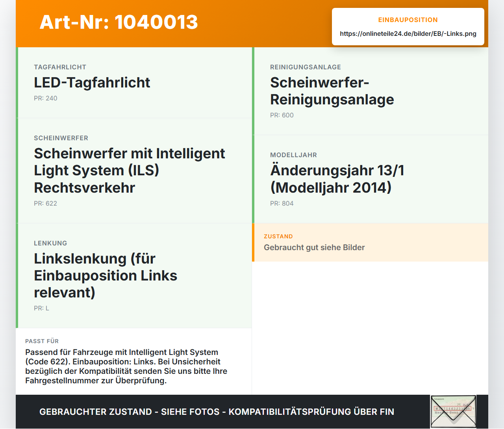Select the PR: 240 code text
Viewport: 504px width, 429px height.
point(46,98)
